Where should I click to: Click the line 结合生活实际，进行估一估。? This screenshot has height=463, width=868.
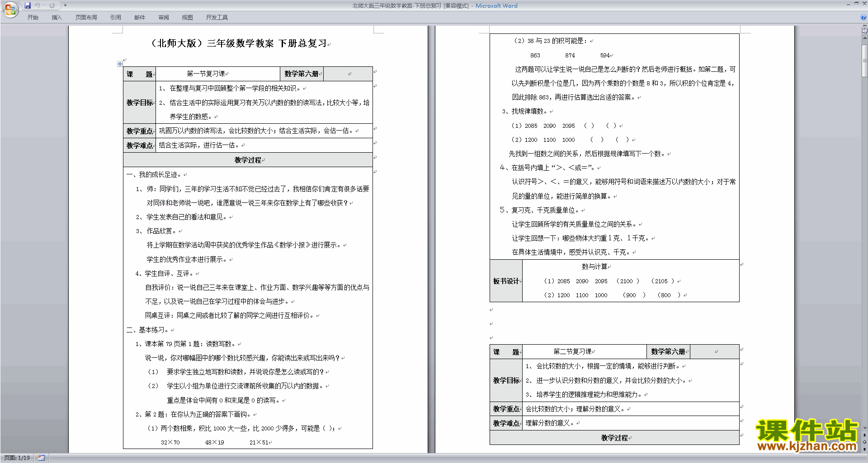point(199,145)
